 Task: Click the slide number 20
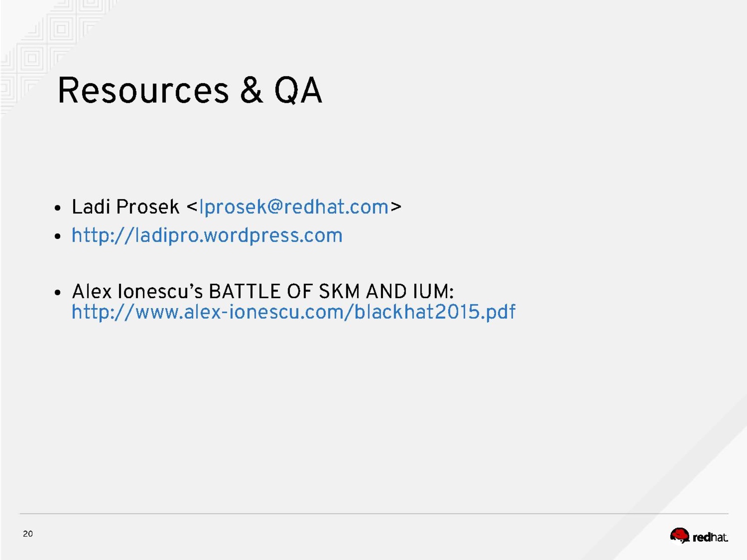point(28,534)
